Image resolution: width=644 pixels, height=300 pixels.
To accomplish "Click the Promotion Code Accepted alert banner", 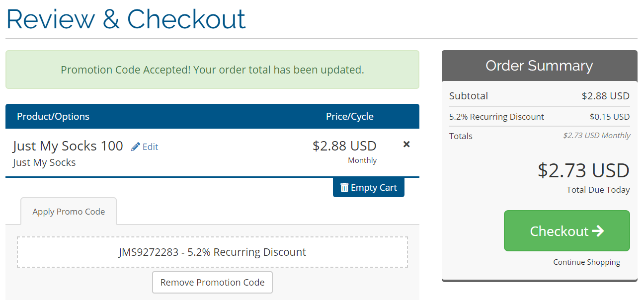I will tap(212, 70).
